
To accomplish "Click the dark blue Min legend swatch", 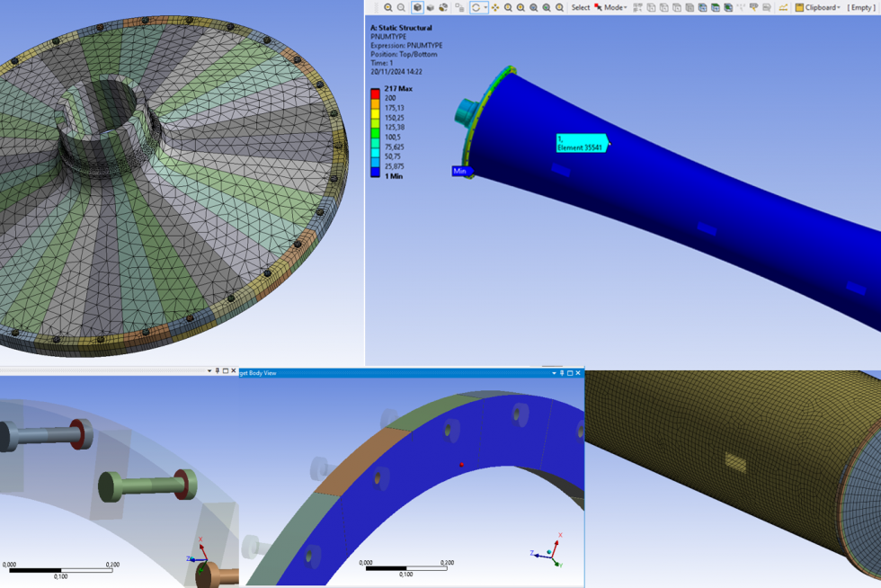I will point(375,172).
